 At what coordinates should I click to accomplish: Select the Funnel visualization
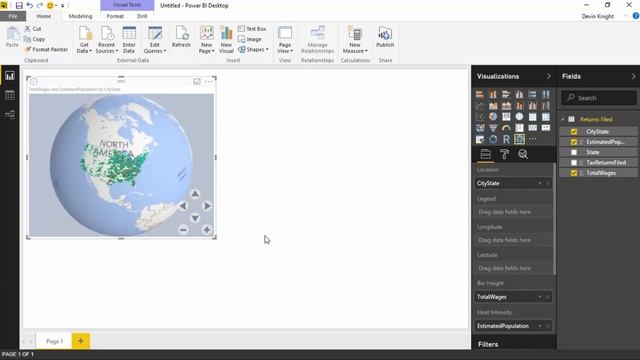pyautogui.click(x=493, y=128)
